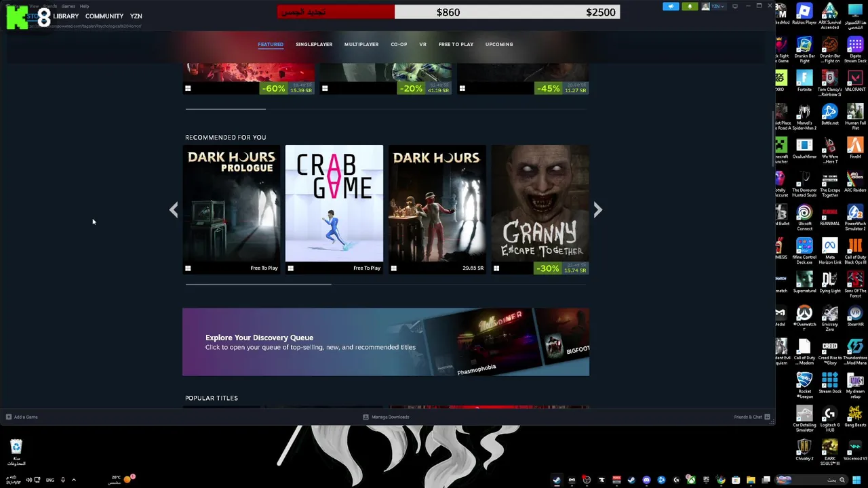
Task: Open the Logitech G HUB desktop icon
Action: click(830, 420)
